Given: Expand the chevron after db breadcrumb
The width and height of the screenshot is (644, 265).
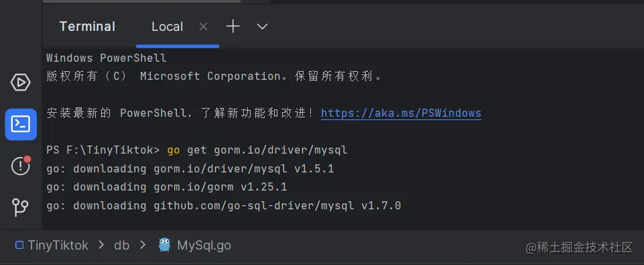Looking at the screenshot, I should tap(143, 246).
